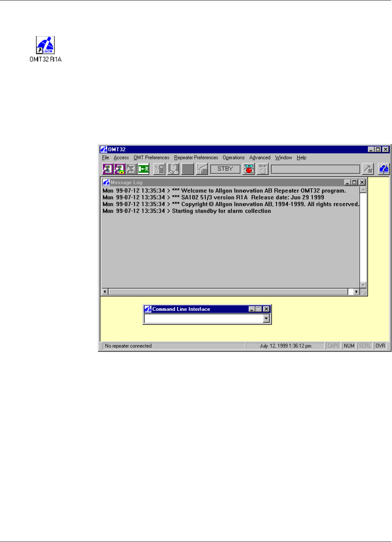Screen dimensions: 392x542
Task: Click the grayed-out disconnect X toolbar icon
Action: (131, 169)
